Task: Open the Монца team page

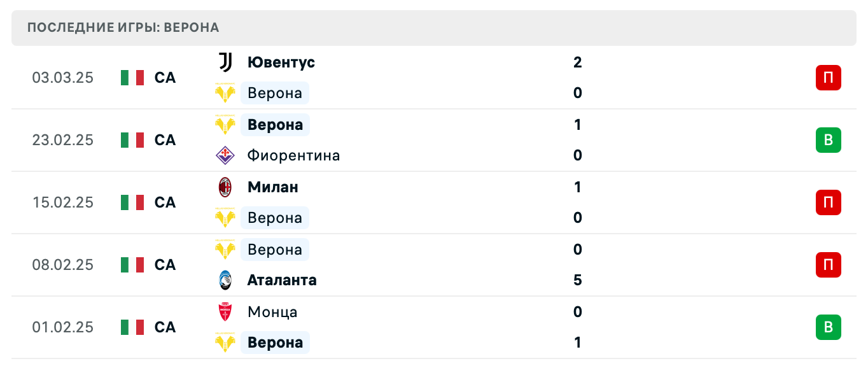Action: tap(271, 312)
